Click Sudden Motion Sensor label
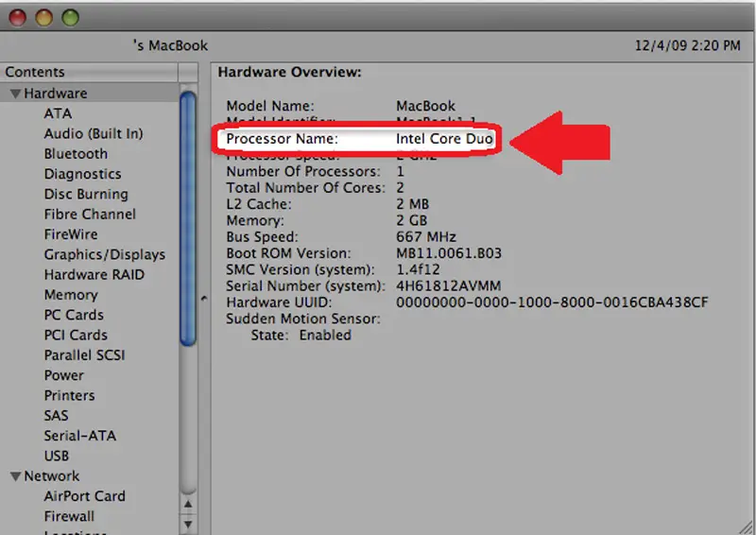This screenshot has width=756, height=535. pos(303,319)
